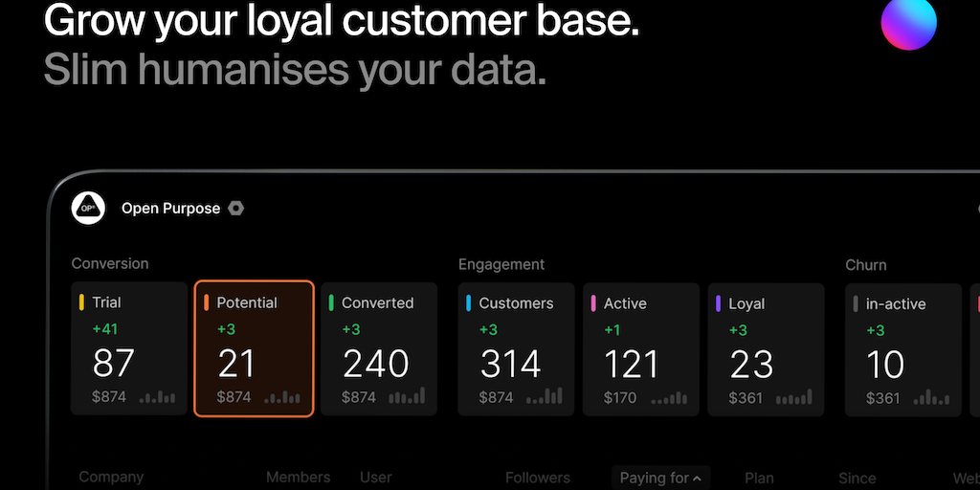Select the Potential segment card
Screen dimensions: 980x490
[x=254, y=348]
